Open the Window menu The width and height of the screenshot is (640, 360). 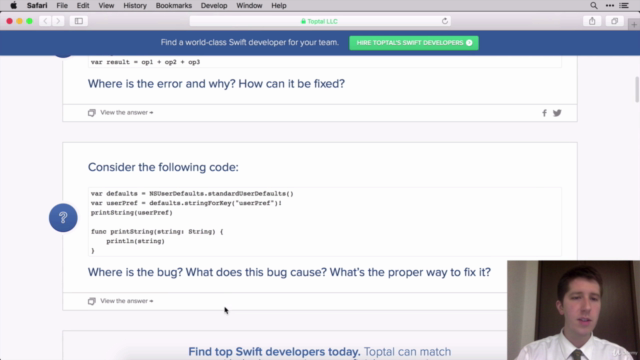[249, 6]
